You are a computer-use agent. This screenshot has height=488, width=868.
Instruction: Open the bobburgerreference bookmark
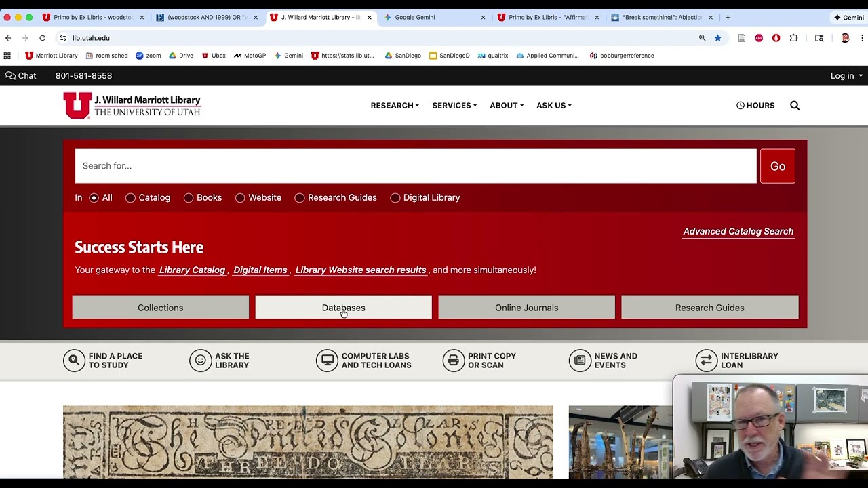[x=622, y=56]
